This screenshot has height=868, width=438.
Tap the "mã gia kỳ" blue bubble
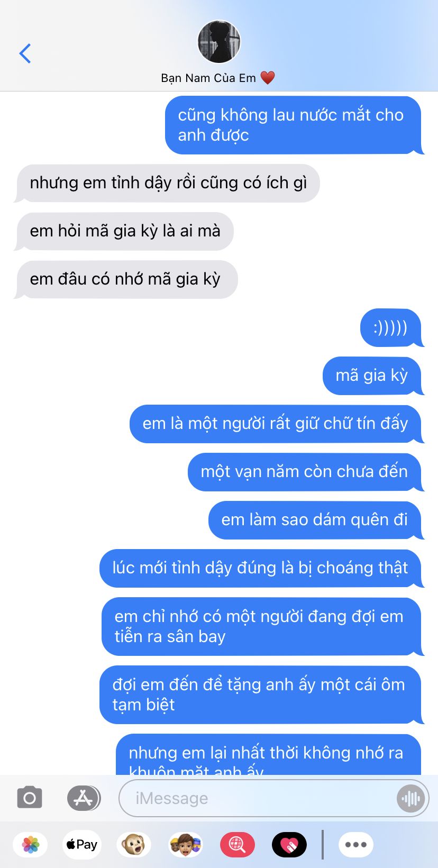click(372, 376)
